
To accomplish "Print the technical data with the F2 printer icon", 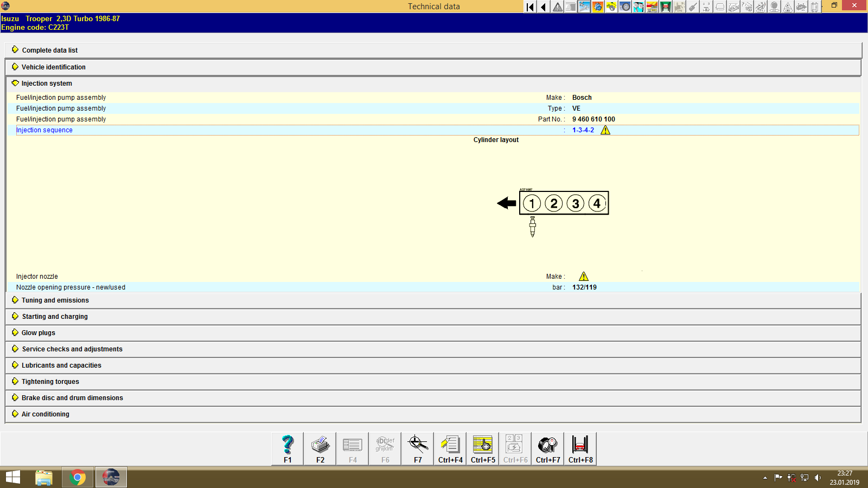I will coord(320,447).
